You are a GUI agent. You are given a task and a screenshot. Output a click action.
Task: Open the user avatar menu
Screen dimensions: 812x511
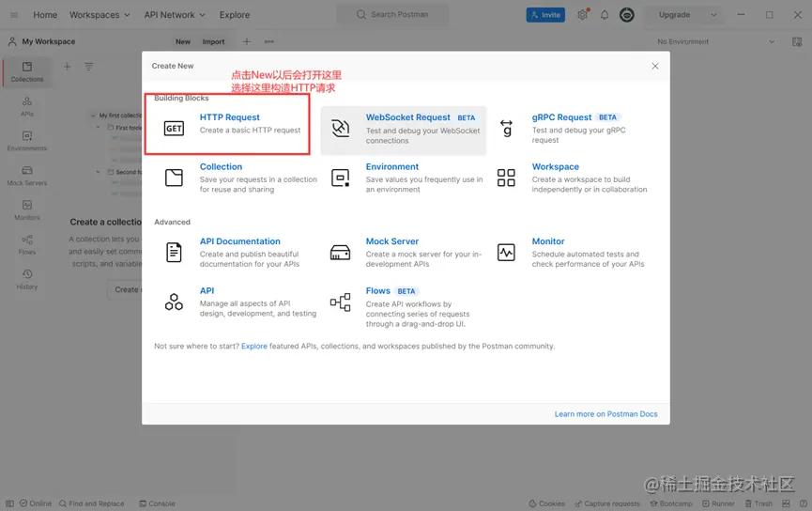[627, 14]
